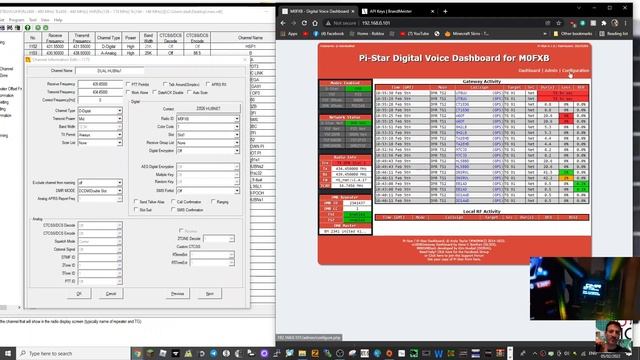Go to the Next channel
This screenshot has height=360, width=640.
point(209,293)
